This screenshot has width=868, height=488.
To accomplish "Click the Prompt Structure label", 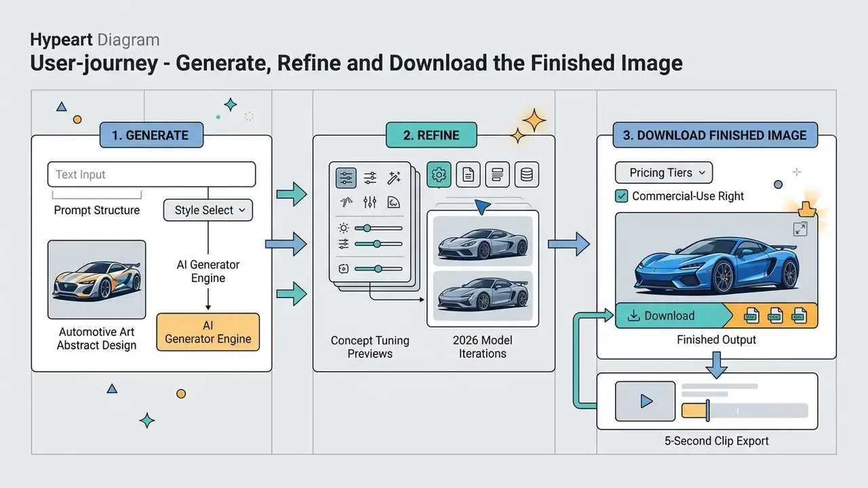I will pos(97,210).
